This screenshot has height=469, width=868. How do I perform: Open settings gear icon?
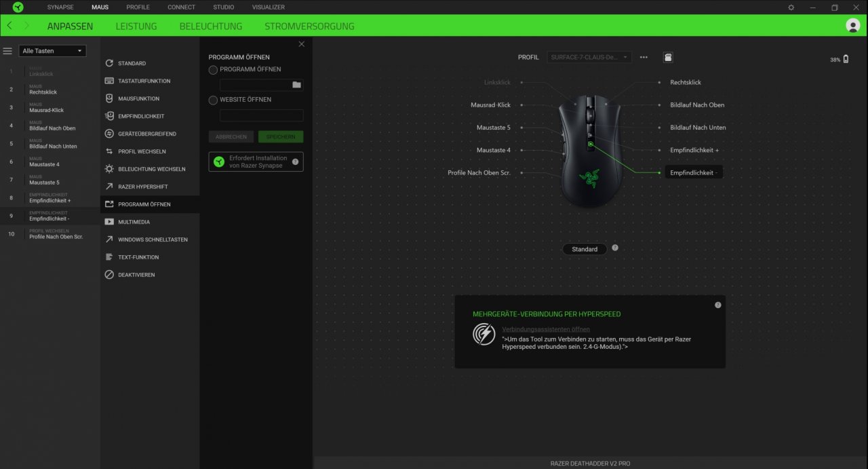pyautogui.click(x=791, y=7)
